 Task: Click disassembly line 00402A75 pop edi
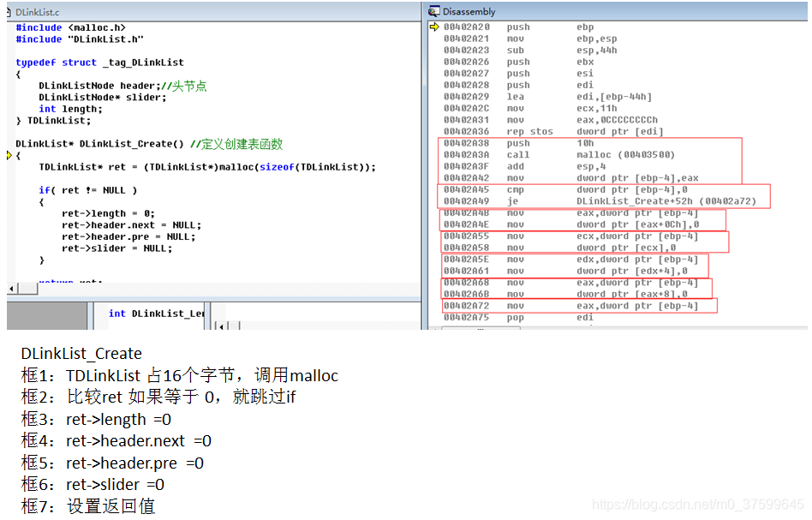[518, 317]
